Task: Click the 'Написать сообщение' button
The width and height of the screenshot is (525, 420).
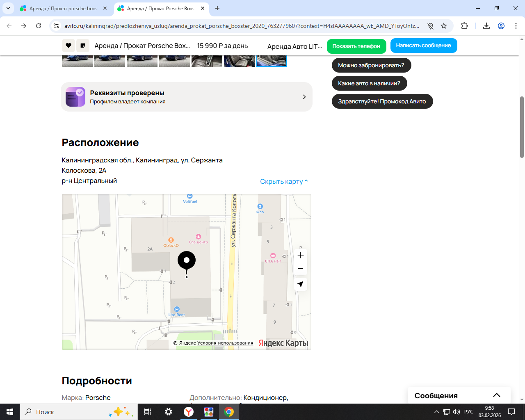Action: 423,46
